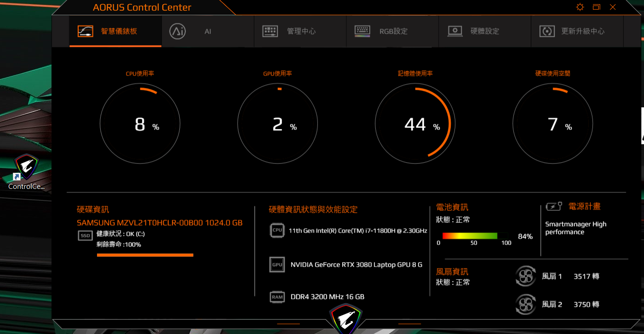644x334 pixels.
Task: Click the i7-11800H CPU description text
Action: pos(358,230)
